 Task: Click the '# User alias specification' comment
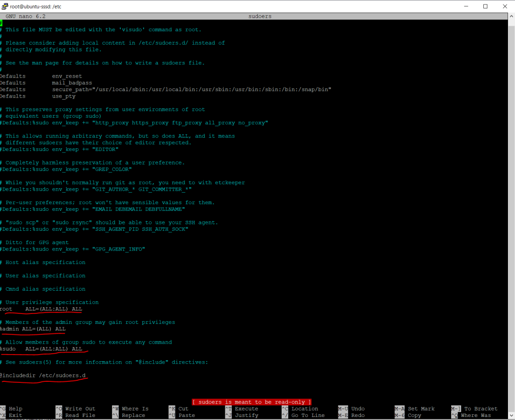click(x=43, y=276)
